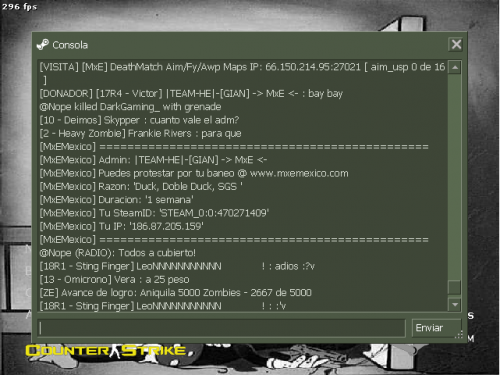
Task: Click the console scroll up arrow
Action: [x=455, y=68]
